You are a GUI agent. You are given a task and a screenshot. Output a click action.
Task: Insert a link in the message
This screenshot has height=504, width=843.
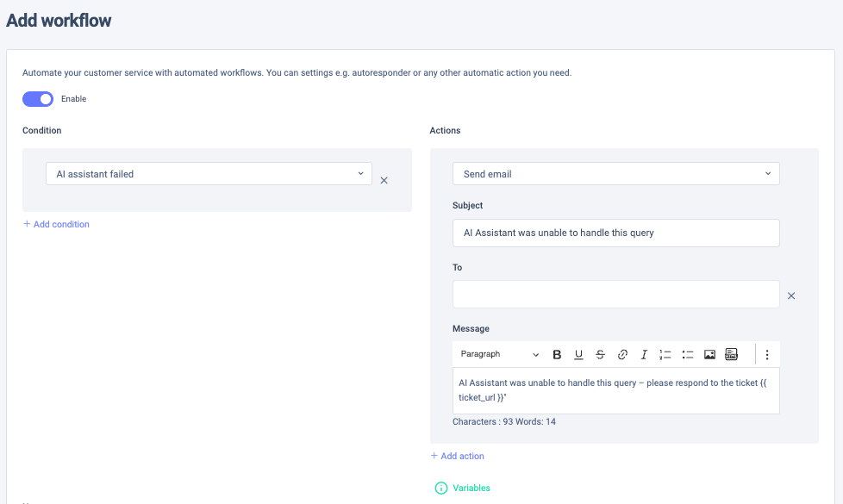tap(622, 354)
